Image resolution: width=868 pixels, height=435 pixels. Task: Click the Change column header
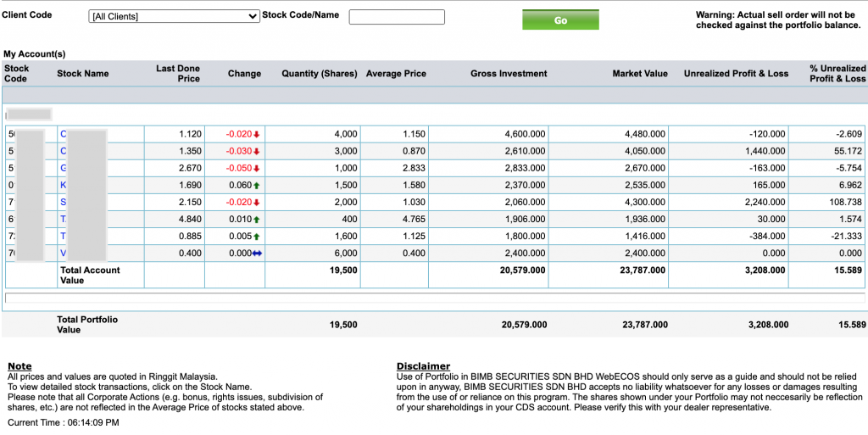point(244,74)
